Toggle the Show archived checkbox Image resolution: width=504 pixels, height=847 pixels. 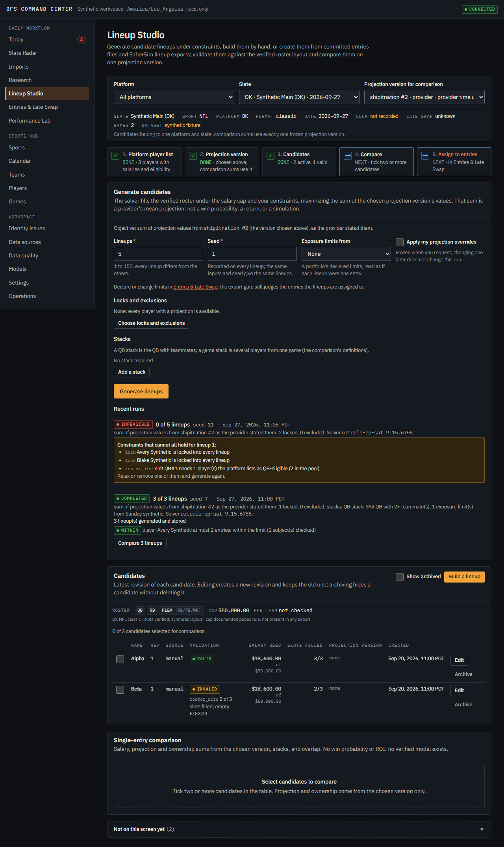click(x=400, y=577)
